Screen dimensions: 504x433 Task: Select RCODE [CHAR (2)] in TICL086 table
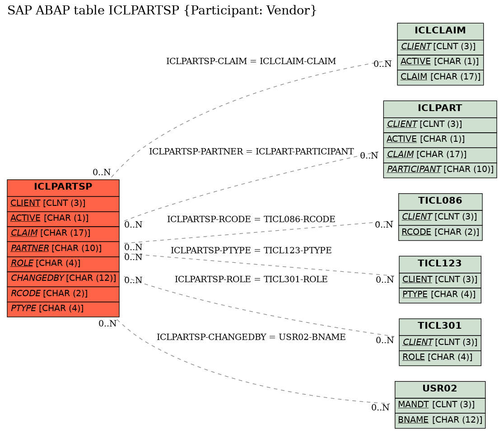coord(440,233)
